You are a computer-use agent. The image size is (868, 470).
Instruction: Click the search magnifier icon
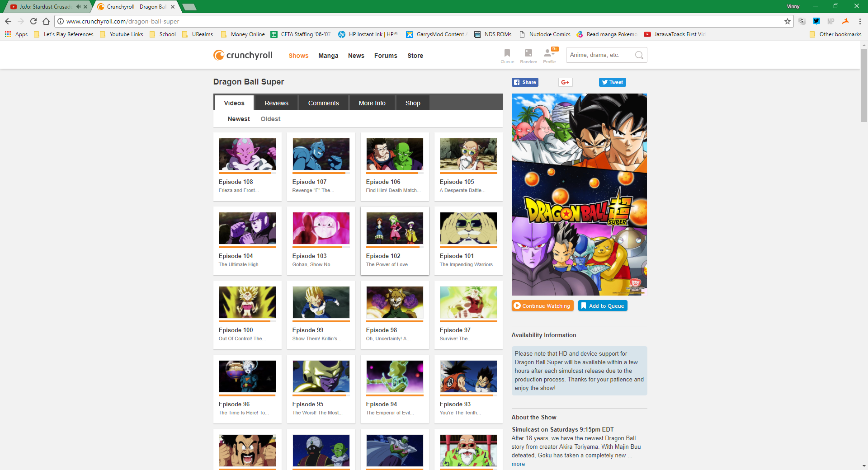639,55
